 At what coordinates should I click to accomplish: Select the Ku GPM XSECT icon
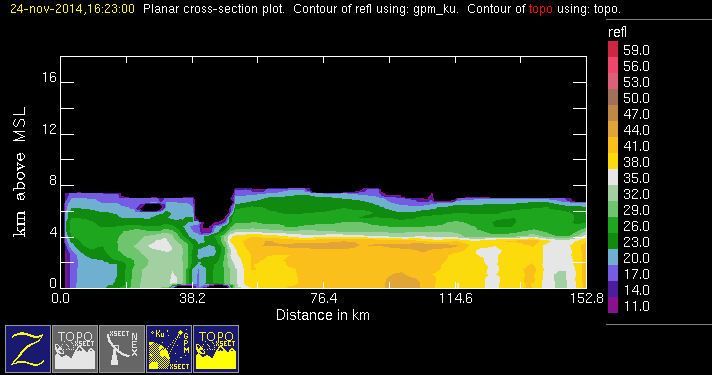tap(169, 349)
